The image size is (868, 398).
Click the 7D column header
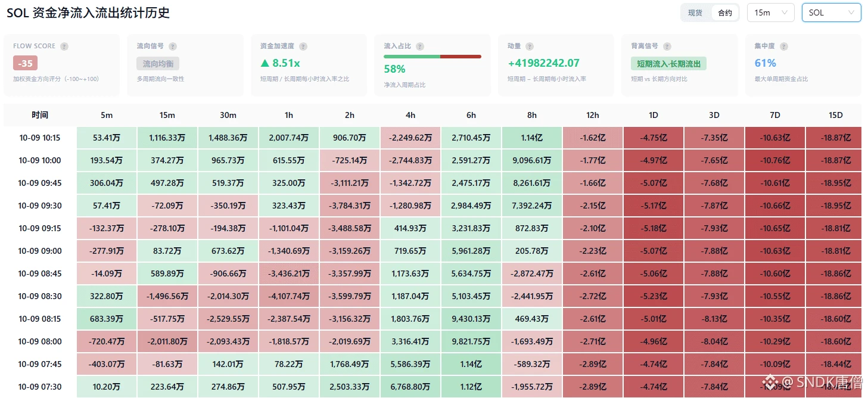click(x=775, y=115)
